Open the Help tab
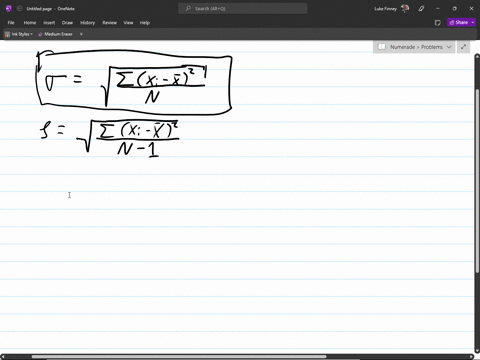Image resolution: width=480 pixels, height=360 pixels. tap(145, 23)
